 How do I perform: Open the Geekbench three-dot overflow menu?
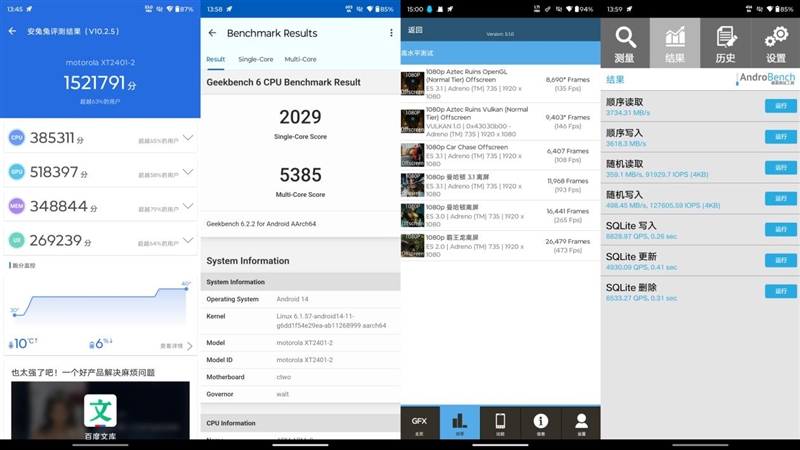(x=391, y=33)
